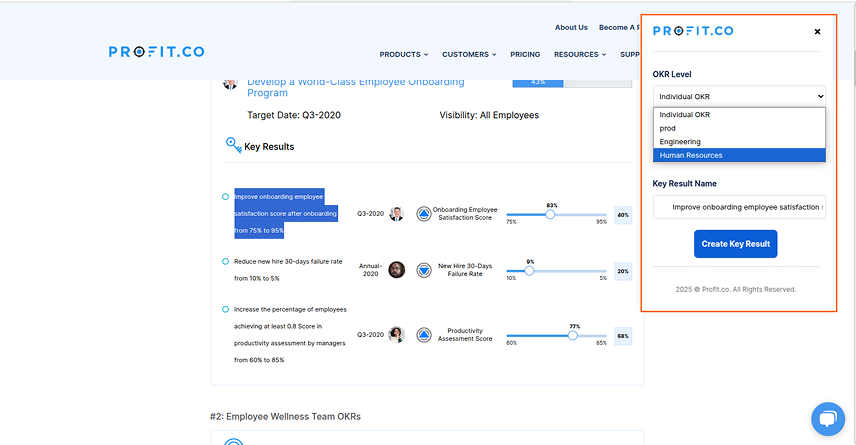Image resolution: width=856 pixels, height=445 pixels.
Task: Click the Reduce new hire 30-days failure rate text
Action: [288, 270]
